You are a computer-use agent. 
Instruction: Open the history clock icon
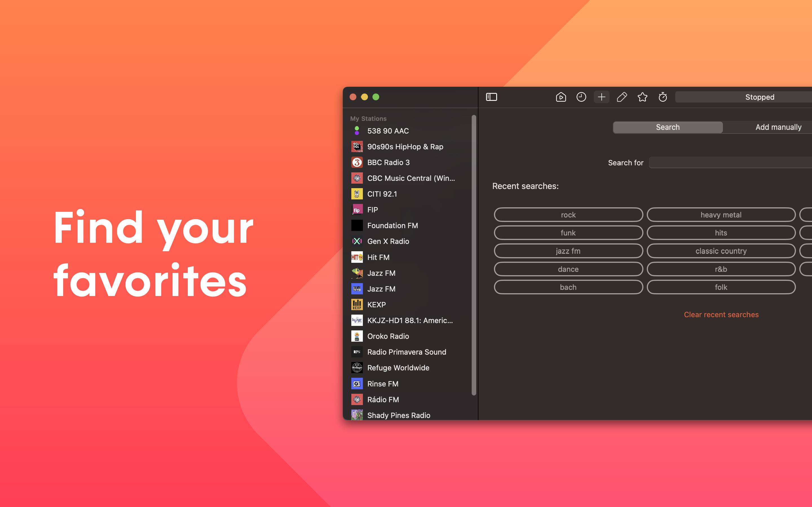[581, 97]
